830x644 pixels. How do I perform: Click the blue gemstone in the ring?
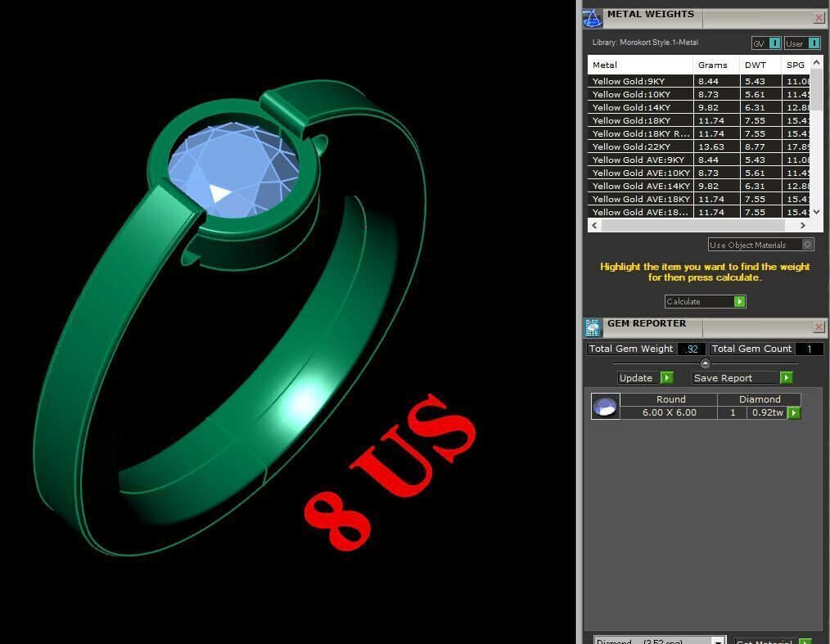pyautogui.click(x=233, y=169)
